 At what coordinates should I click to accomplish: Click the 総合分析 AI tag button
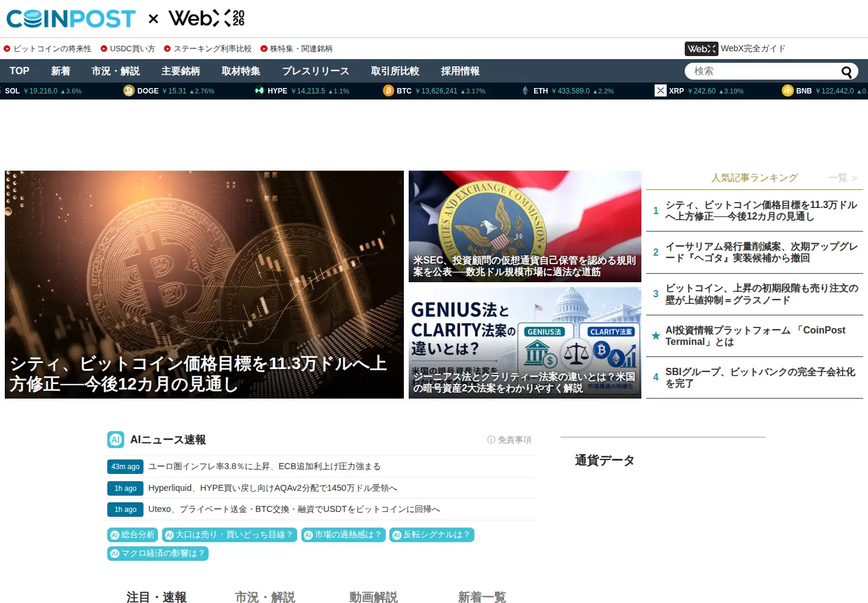(x=133, y=535)
